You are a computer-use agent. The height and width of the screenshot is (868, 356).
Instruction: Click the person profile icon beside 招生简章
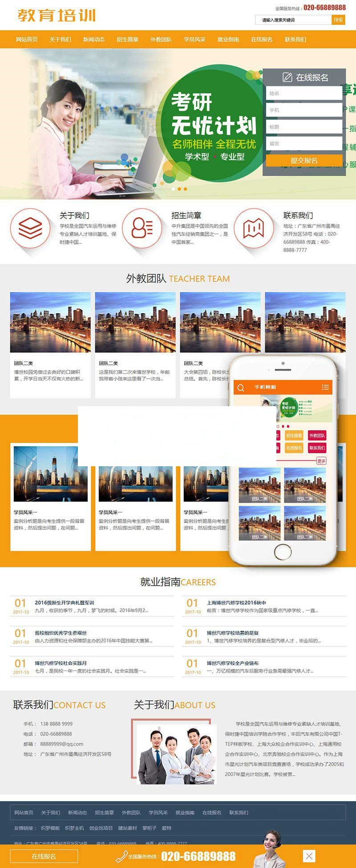[142, 229]
